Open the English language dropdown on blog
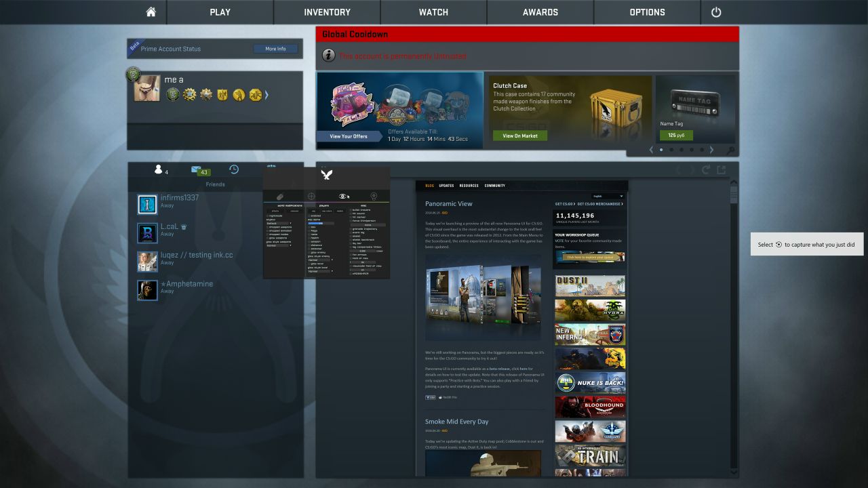Viewport: 868px width, 488px height. [x=608, y=197]
